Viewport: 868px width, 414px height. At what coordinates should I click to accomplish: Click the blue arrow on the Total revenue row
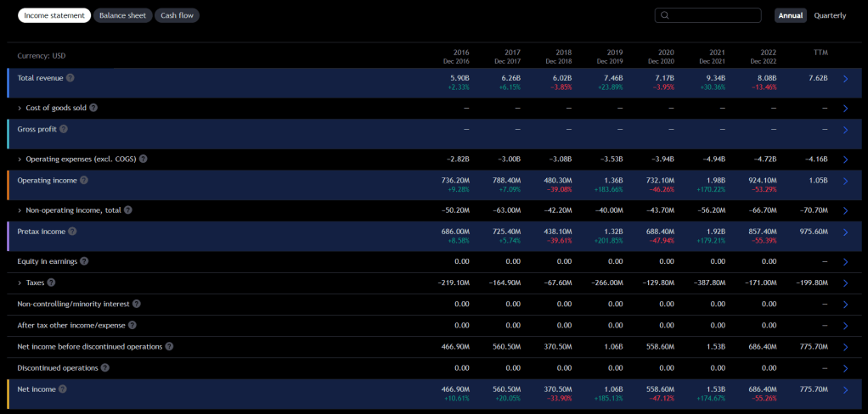pos(845,79)
